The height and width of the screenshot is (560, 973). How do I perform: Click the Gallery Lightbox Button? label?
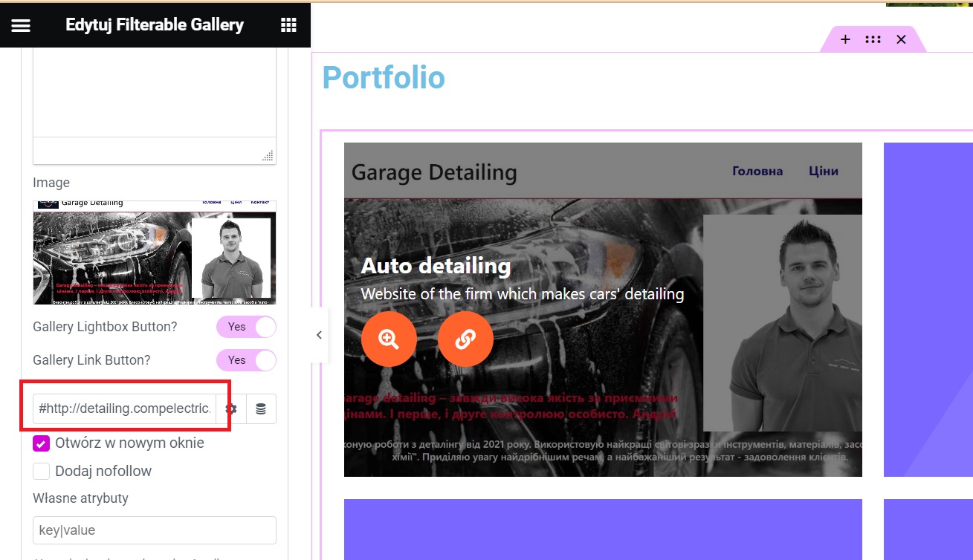click(105, 327)
